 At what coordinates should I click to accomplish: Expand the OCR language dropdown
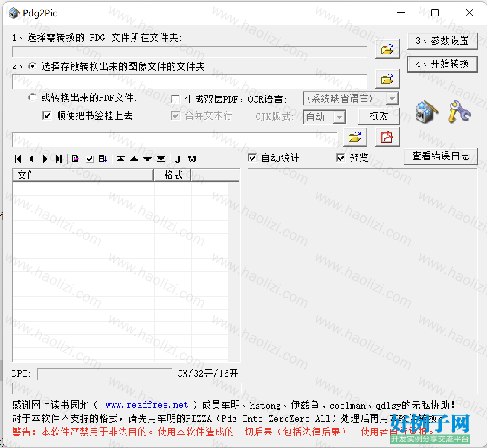point(392,99)
